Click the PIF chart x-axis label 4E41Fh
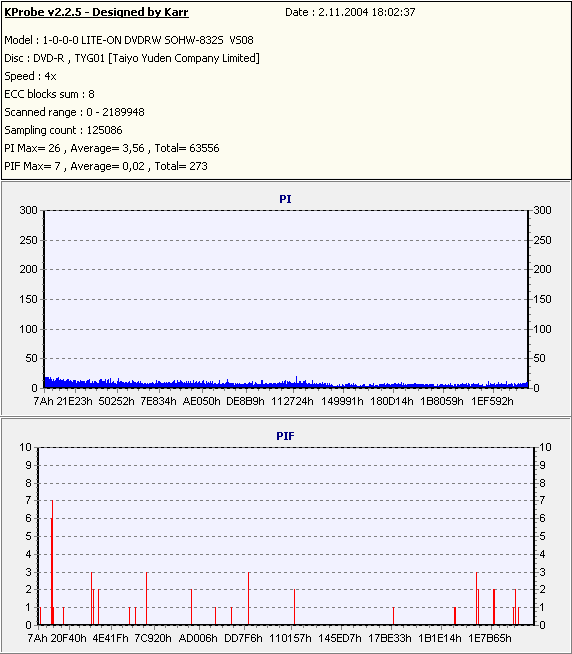Viewport: 572px width, 654px height. 111,638
